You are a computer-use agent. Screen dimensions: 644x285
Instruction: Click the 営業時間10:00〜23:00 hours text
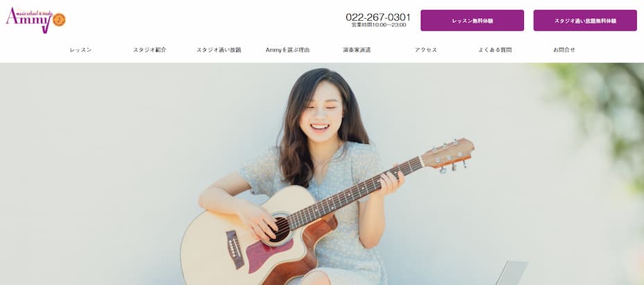coord(378,25)
